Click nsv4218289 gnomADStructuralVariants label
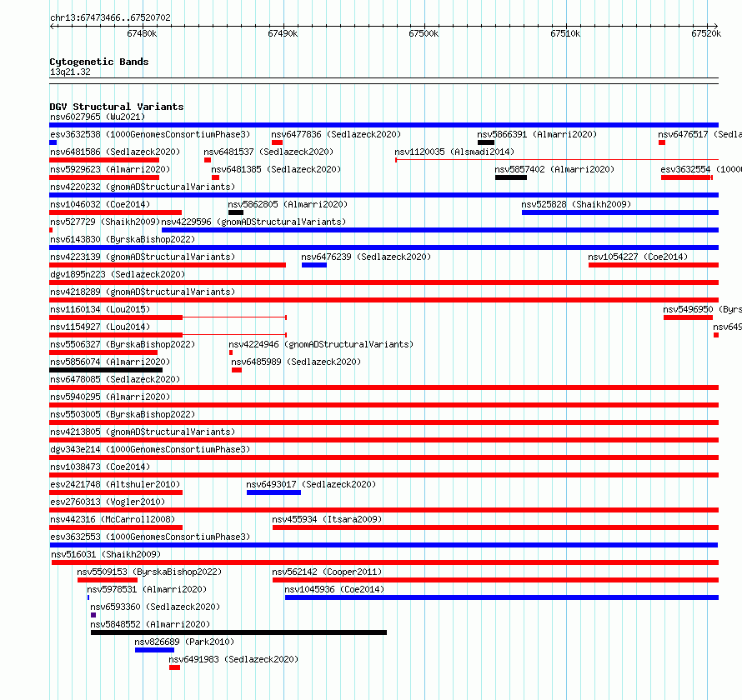Image resolution: width=742 pixels, height=700 pixels. pos(143,292)
